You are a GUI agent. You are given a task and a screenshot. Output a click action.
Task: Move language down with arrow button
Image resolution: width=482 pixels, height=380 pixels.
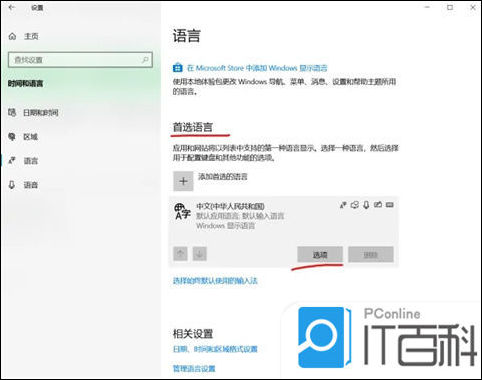coord(200,254)
